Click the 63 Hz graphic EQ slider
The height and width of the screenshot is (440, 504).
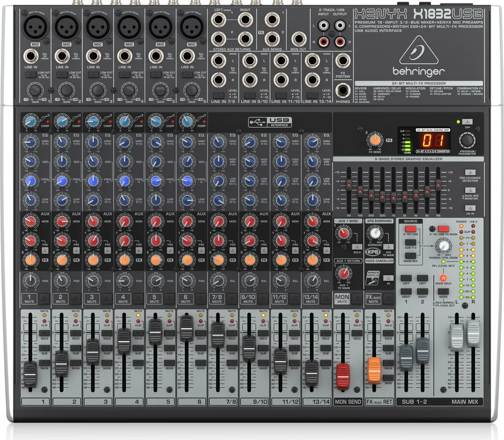(x=349, y=186)
